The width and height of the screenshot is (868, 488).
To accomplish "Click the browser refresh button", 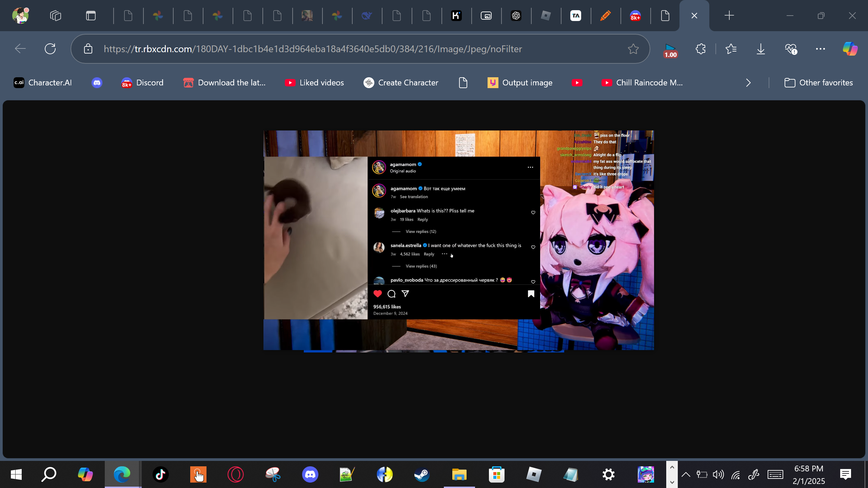I will pos(50,49).
